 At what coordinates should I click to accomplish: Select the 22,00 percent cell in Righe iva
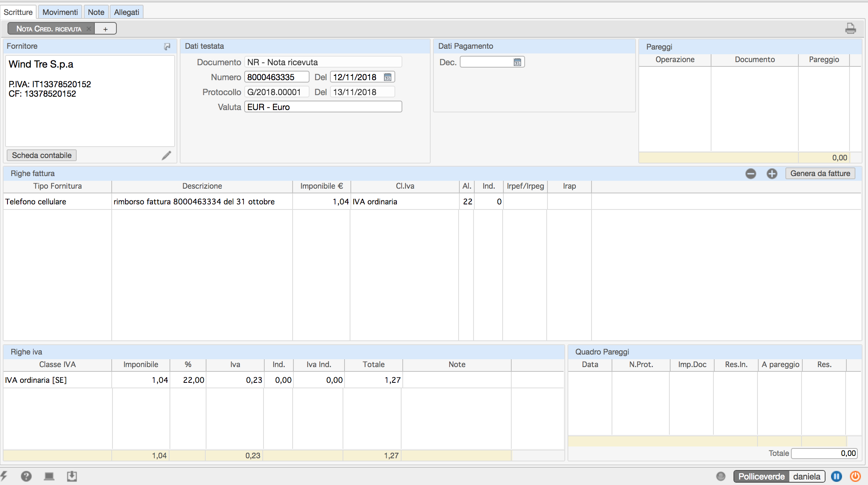188,380
